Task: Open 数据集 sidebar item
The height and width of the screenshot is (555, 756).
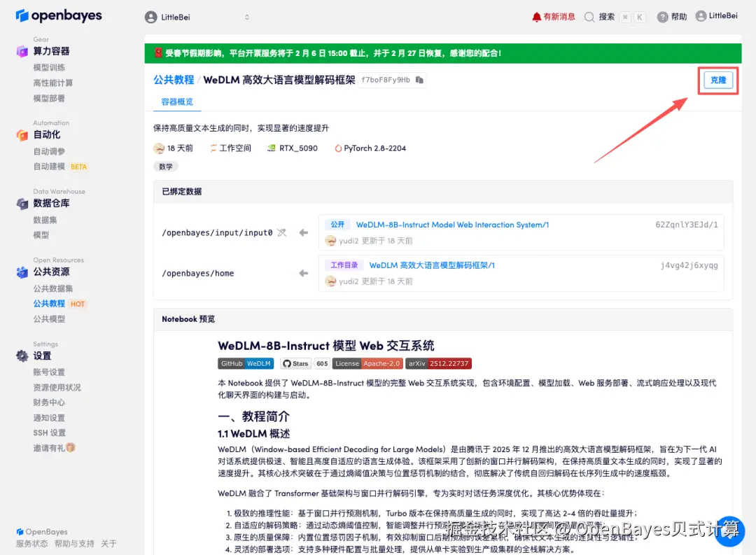Action: (x=45, y=220)
